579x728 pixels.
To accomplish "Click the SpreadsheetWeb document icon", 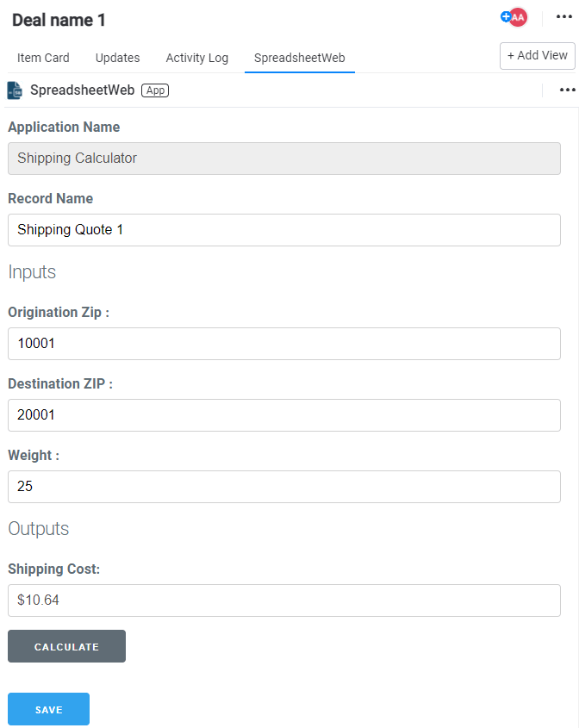I will (x=15, y=90).
